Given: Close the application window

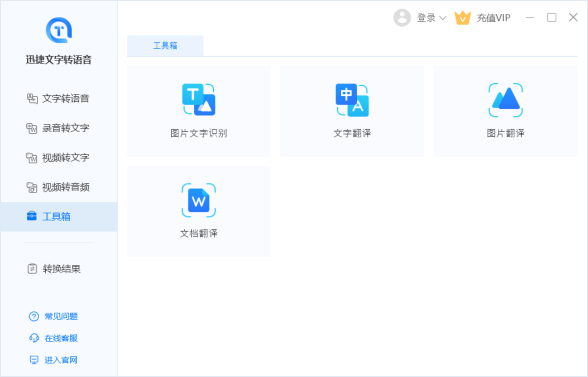Looking at the screenshot, I should (x=573, y=17).
